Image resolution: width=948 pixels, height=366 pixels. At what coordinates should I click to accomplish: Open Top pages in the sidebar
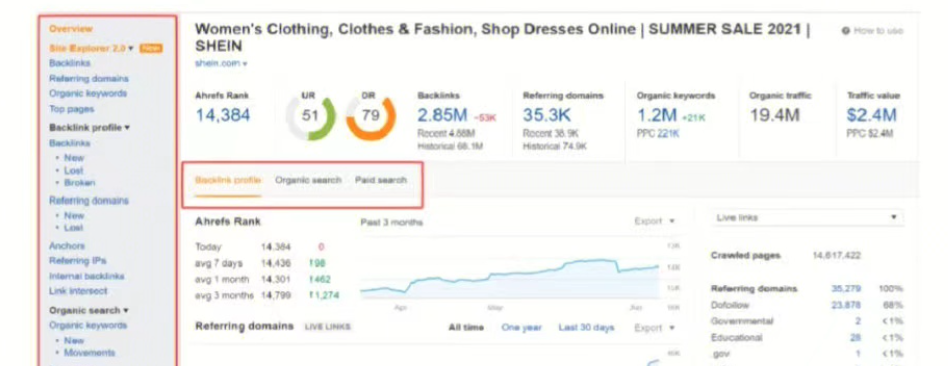pyautogui.click(x=71, y=109)
